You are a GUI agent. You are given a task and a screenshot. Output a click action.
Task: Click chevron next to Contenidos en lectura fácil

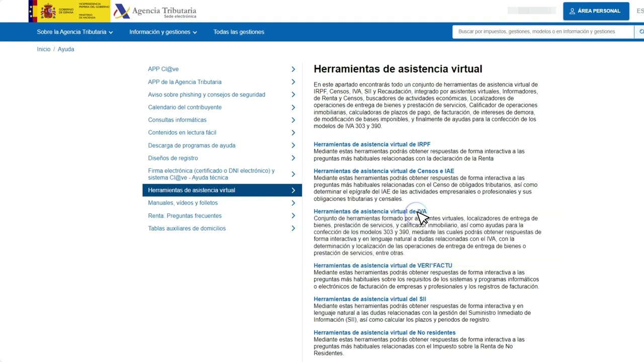click(x=293, y=133)
